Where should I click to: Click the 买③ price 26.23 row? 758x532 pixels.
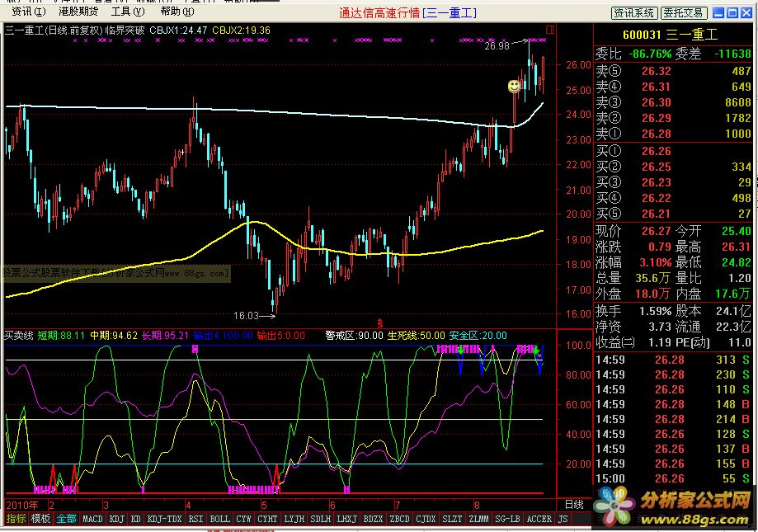[x=673, y=182]
